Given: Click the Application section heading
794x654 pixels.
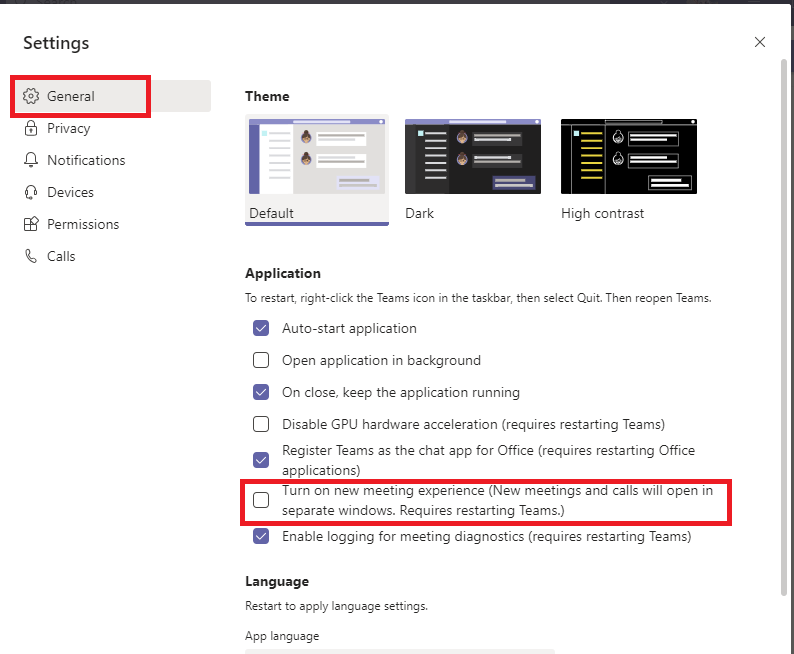Looking at the screenshot, I should pos(283,273).
